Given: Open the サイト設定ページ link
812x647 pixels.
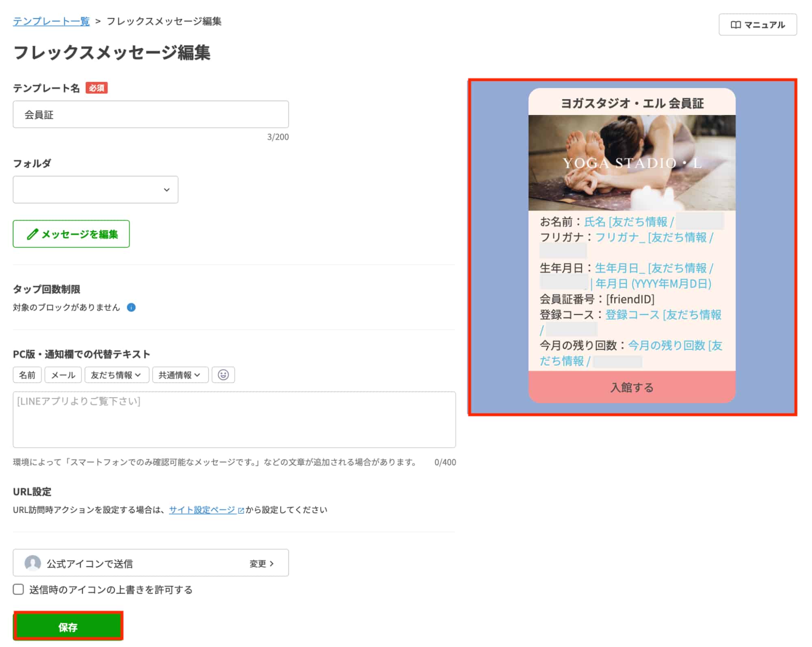Looking at the screenshot, I should 202,510.
